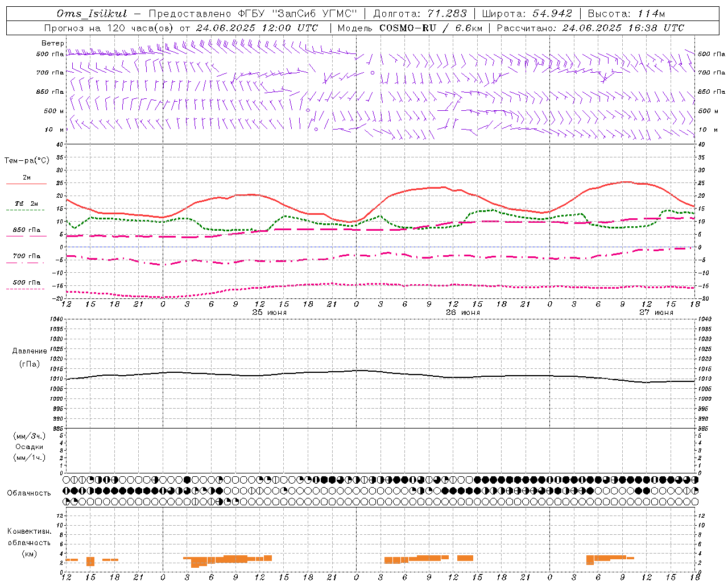Click the "Td 2м" dew point legend entry
728x582 pixels.
(x=26, y=206)
